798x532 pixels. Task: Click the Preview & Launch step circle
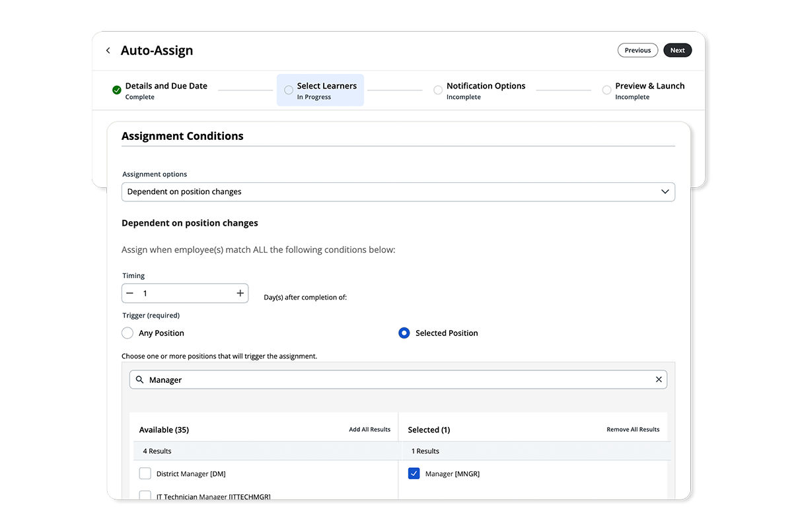[x=606, y=90]
